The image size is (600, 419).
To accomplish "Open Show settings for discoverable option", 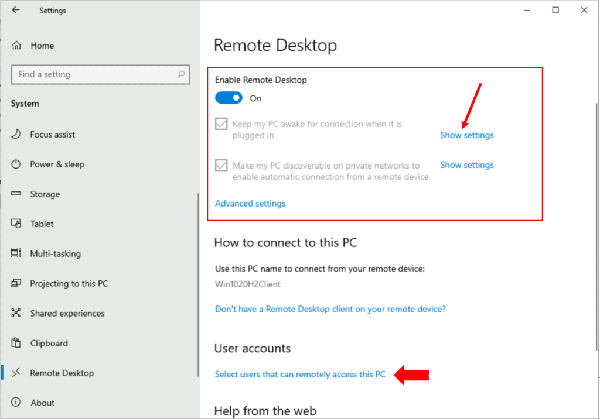I will point(466,165).
